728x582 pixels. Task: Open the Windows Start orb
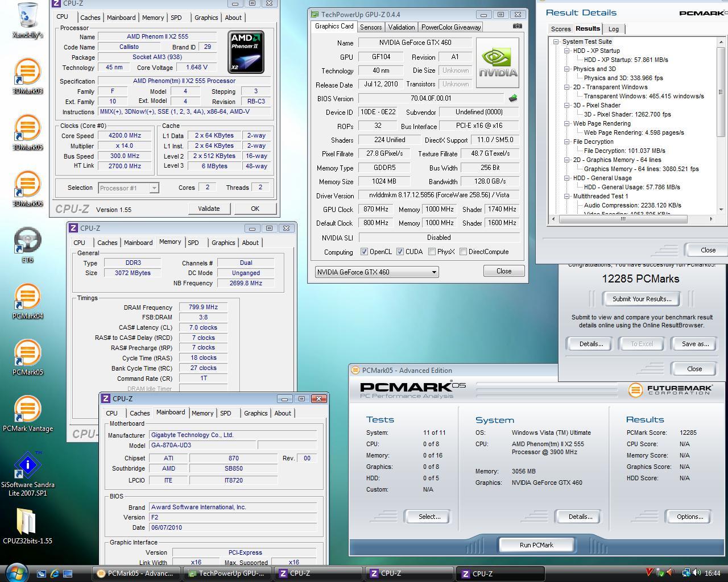pos(15,572)
